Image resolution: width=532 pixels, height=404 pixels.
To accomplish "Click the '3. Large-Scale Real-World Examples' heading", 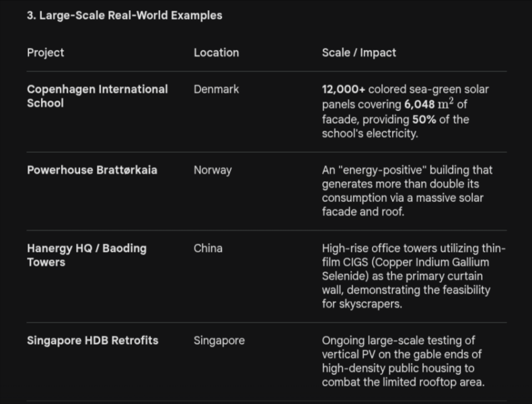I will [124, 15].
